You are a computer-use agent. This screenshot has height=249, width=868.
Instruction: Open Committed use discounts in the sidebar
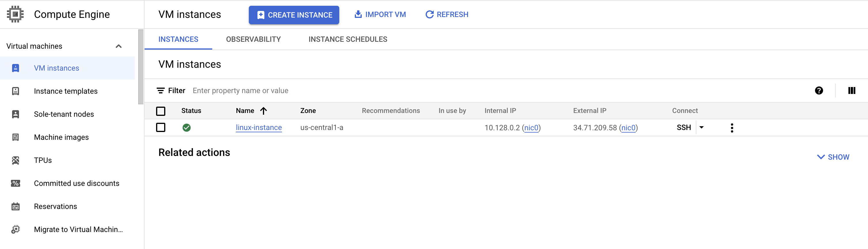(67, 183)
